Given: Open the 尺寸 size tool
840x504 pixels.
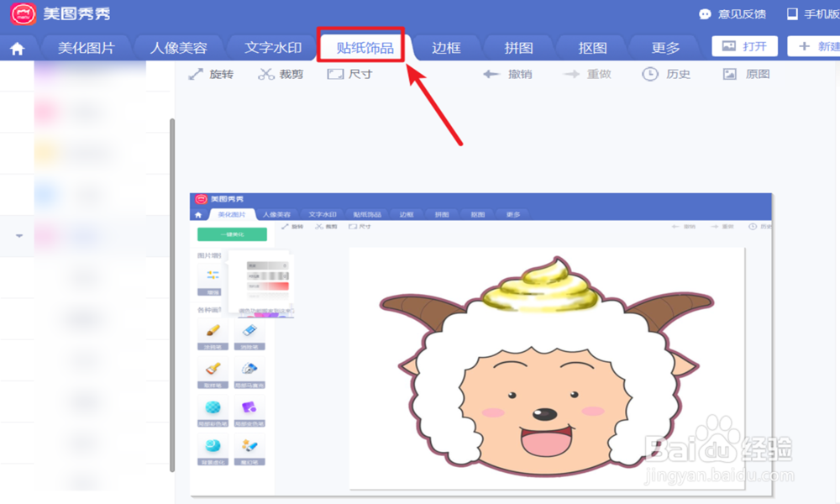Looking at the screenshot, I should pyautogui.click(x=349, y=75).
